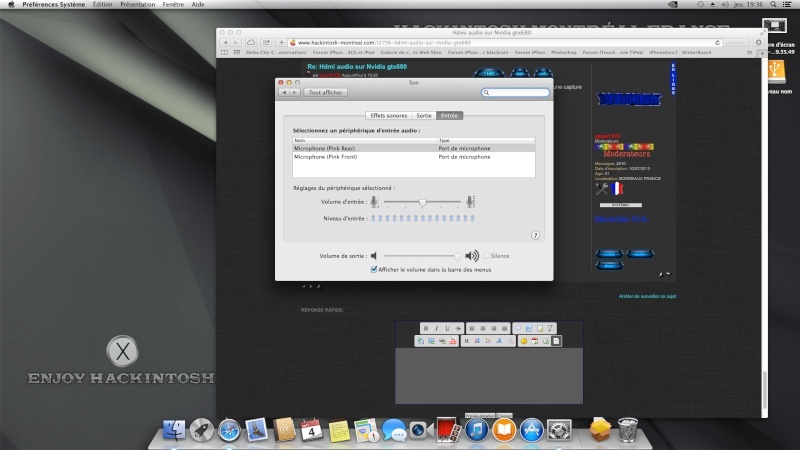
Task: Open the smiley emoticon picker in the reply editor
Action: [523, 341]
